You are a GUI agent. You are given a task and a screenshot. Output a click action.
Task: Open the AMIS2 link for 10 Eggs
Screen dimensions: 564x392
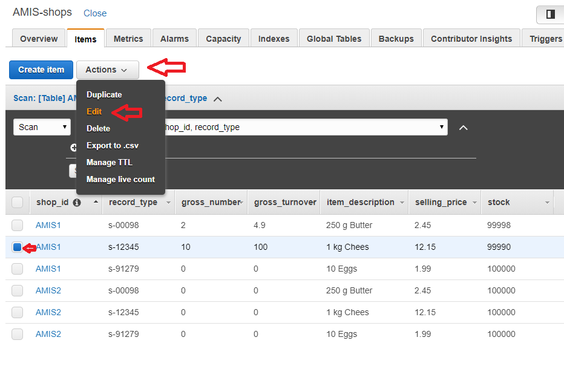(x=48, y=334)
